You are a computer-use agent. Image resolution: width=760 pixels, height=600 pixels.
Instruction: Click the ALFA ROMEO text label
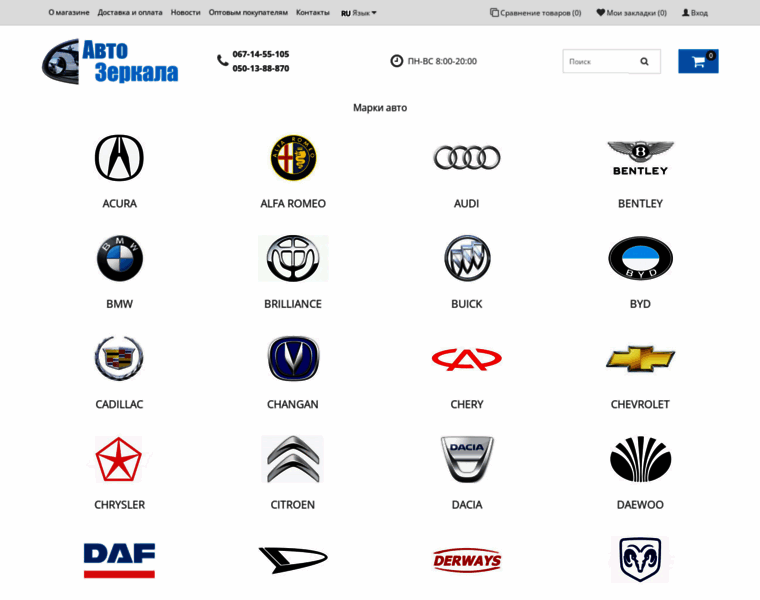point(293,204)
